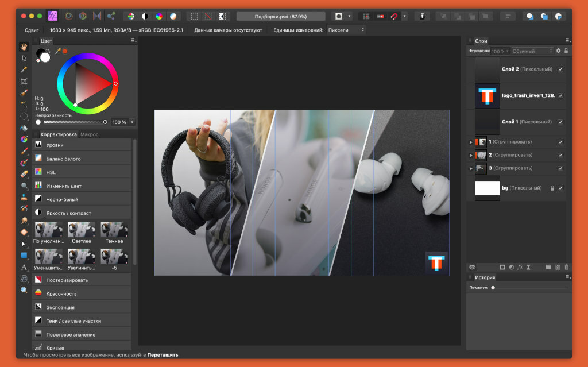588x367 pixels.
Task: Adjust the color Непрозрачность slider
Action: (x=74, y=122)
